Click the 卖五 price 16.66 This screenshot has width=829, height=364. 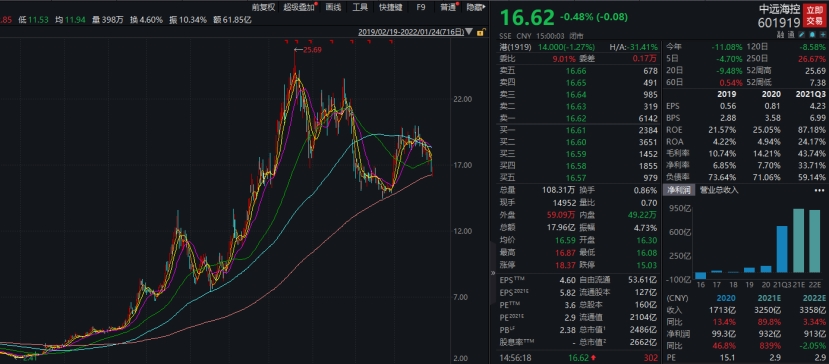pos(576,71)
